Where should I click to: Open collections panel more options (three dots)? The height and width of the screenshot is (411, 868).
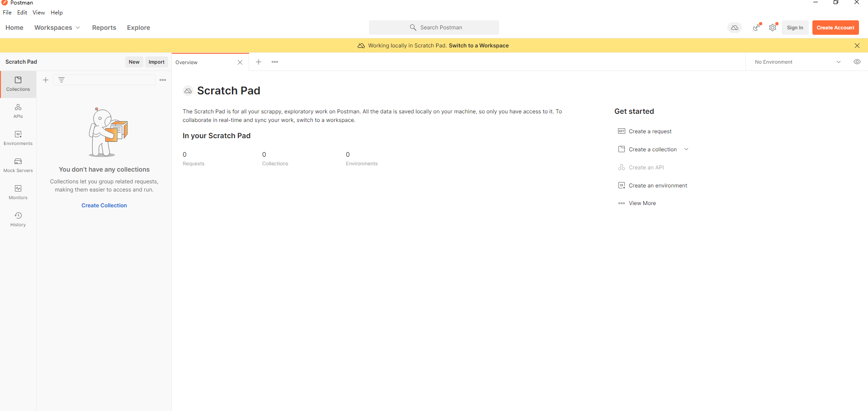(x=163, y=80)
